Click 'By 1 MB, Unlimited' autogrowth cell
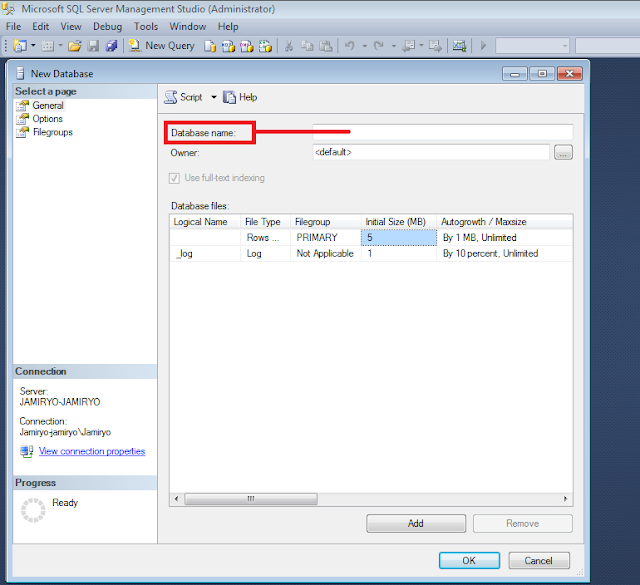640x585 pixels. [505, 238]
